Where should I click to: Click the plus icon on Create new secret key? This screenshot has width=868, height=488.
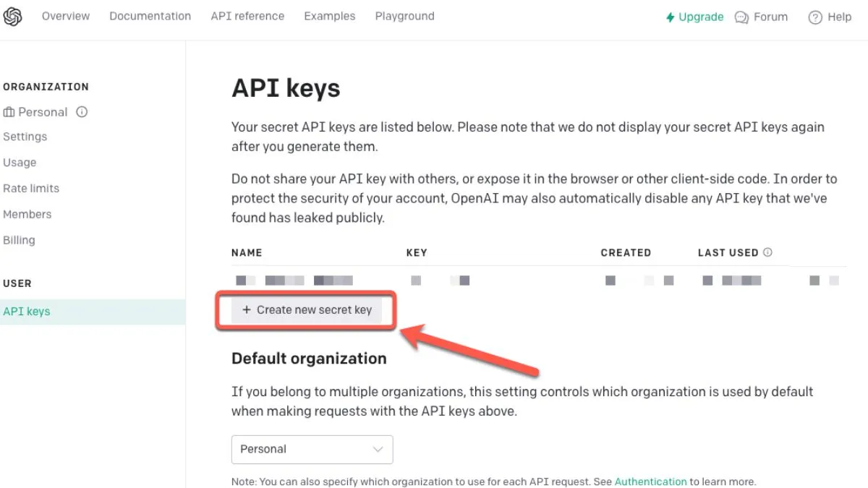pos(246,309)
